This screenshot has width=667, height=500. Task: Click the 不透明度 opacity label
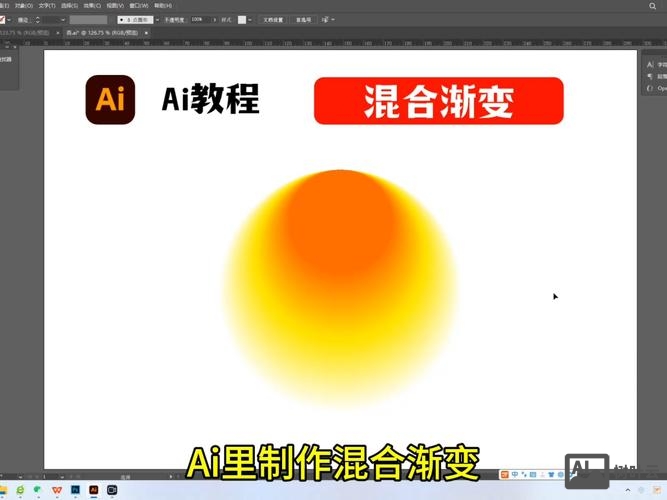(x=174, y=20)
